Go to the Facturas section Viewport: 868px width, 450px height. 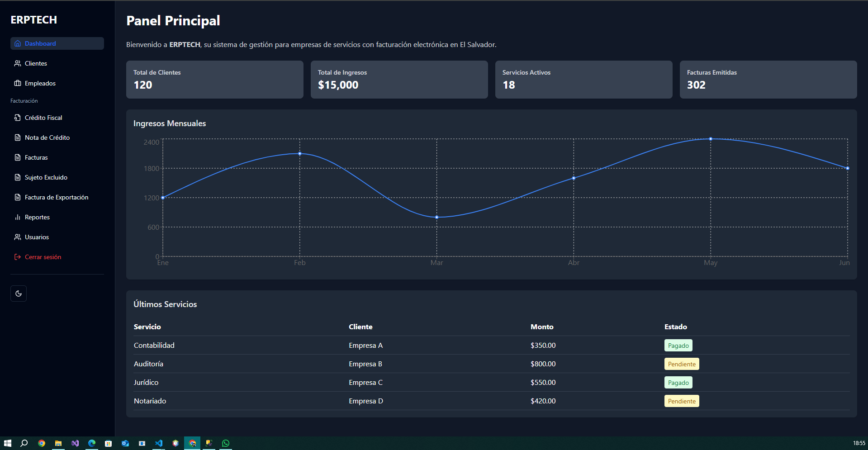(x=36, y=157)
